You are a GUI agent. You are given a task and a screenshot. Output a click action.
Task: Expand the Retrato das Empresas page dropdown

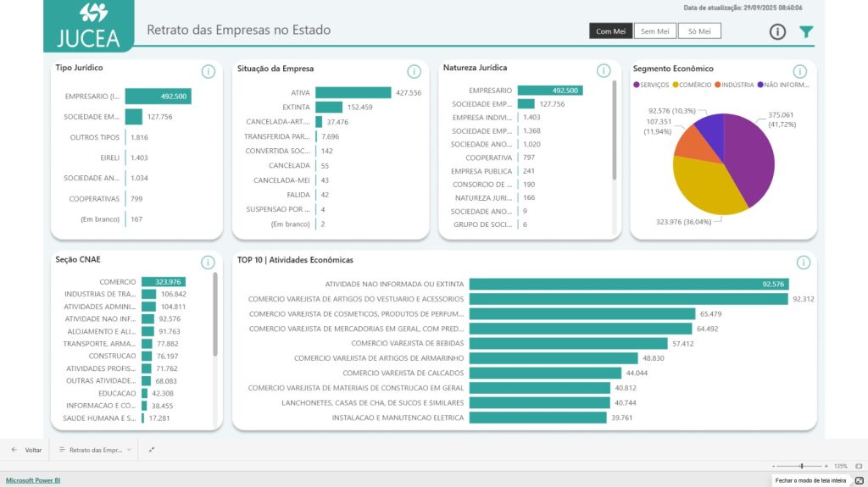click(129, 450)
